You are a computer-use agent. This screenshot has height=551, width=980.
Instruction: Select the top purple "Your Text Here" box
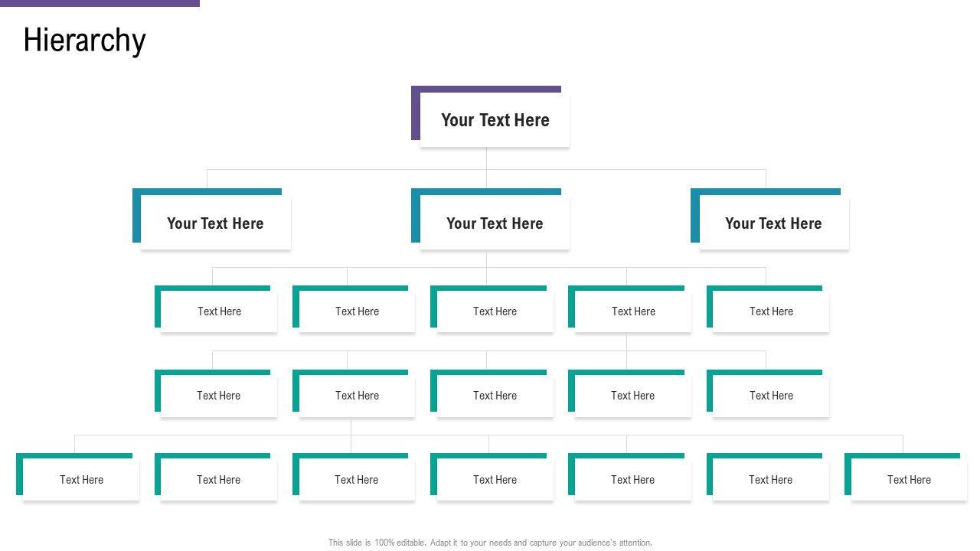point(495,120)
